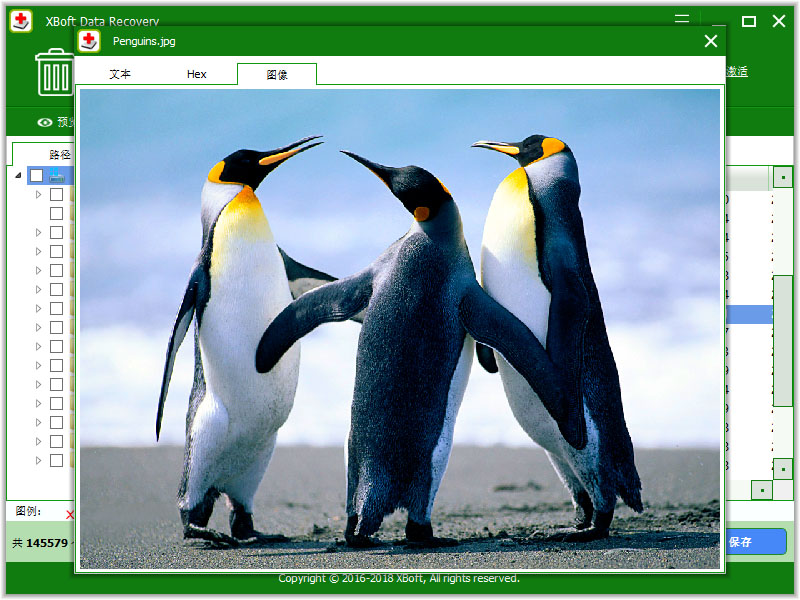Open the 激活 activation link
The height and width of the screenshot is (600, 800).
pos(737,71)
